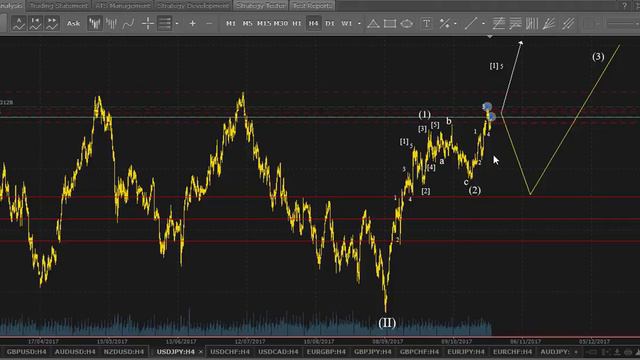Toggle auto-scroll chart mode icon
The width and height of the screenshot is (640, 360).
click(19, 23)
